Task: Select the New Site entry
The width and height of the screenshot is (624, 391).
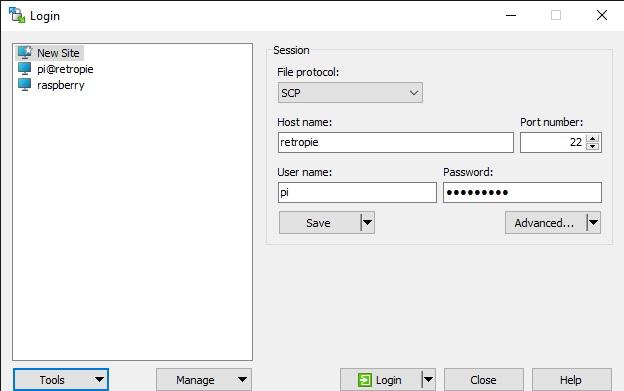Action: pos(50,53)
